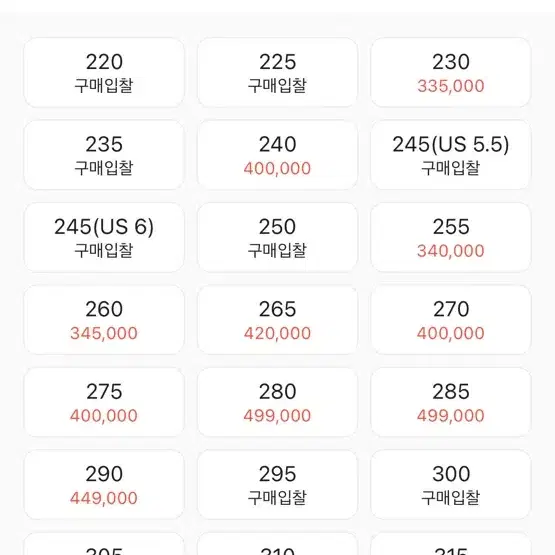Select size 250 purchase bid
Image resolution: width=555 pixels, height=555 pixels.
tap(278, 238)
